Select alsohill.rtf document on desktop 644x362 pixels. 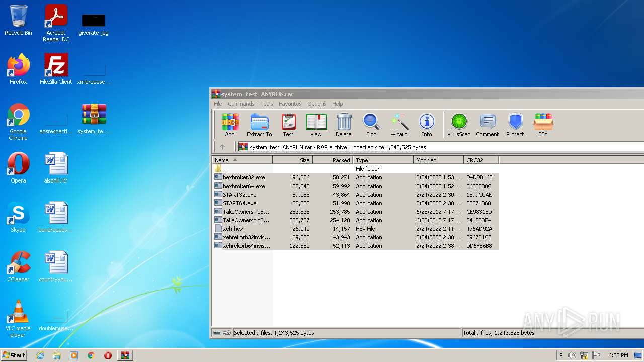56,168
